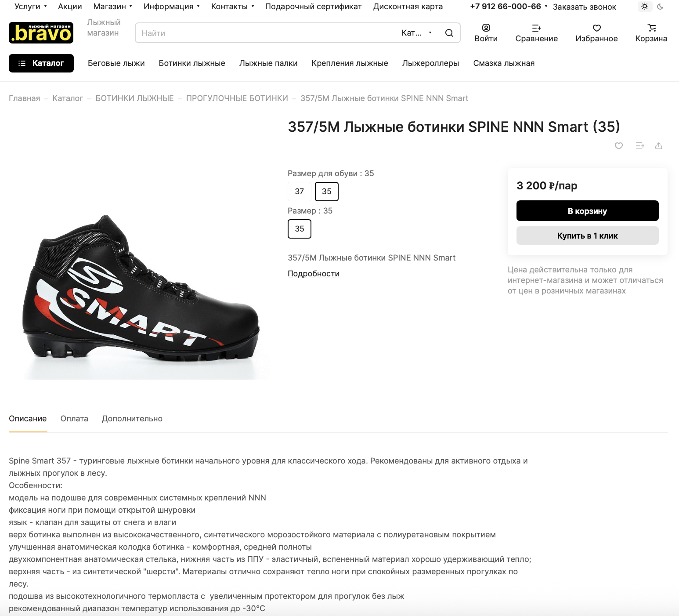
Task: Add product to comparison icon under title
Action: (640, 146)
